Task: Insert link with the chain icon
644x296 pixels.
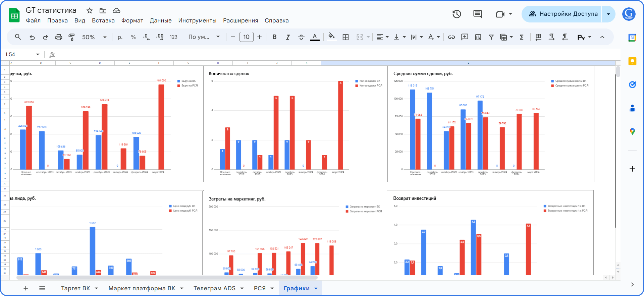Action: [x=451, y=37]
